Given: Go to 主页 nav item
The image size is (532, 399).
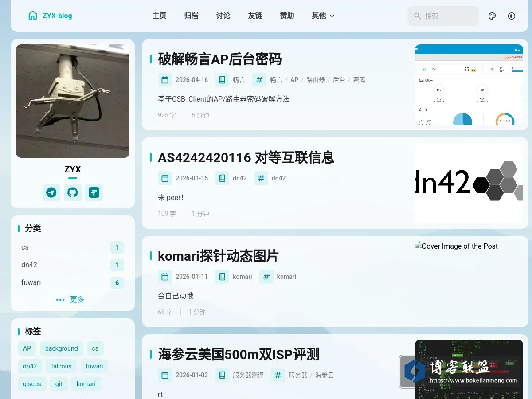Looking at the screenshot, I should click(160, 16).
